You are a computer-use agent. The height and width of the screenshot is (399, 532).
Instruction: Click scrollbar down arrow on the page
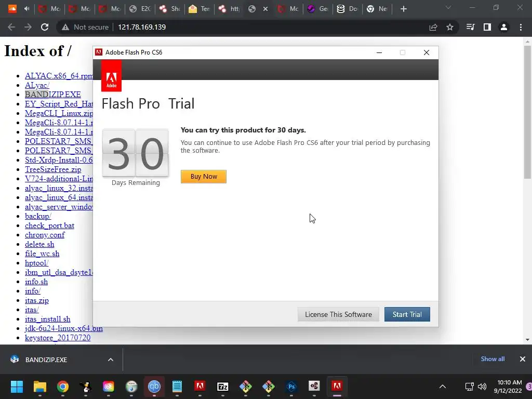click(x=527, y=340)
